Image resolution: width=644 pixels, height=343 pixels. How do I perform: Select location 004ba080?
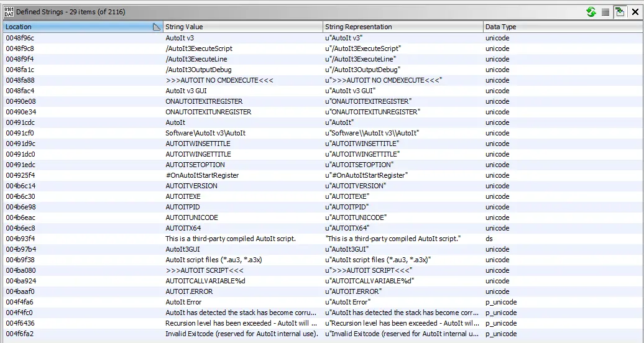point(21,270)
